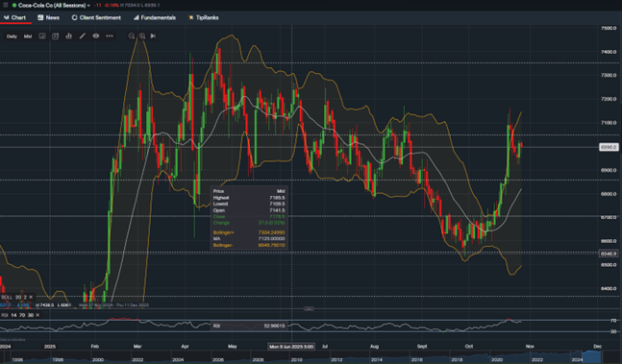The image size is (622, 364).
Task: Click the 2000 mark on the overview timeline
Action: (x=98, y=359)
